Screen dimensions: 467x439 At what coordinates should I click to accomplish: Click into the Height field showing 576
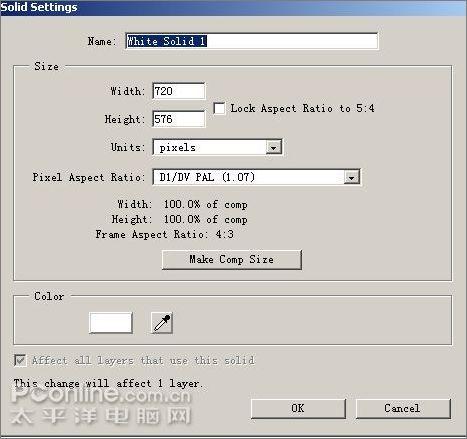(x=179, y=119)
